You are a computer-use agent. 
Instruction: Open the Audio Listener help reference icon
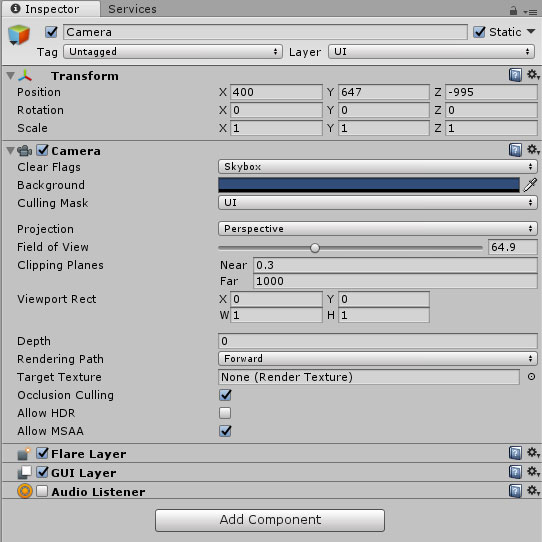point(515,491)
